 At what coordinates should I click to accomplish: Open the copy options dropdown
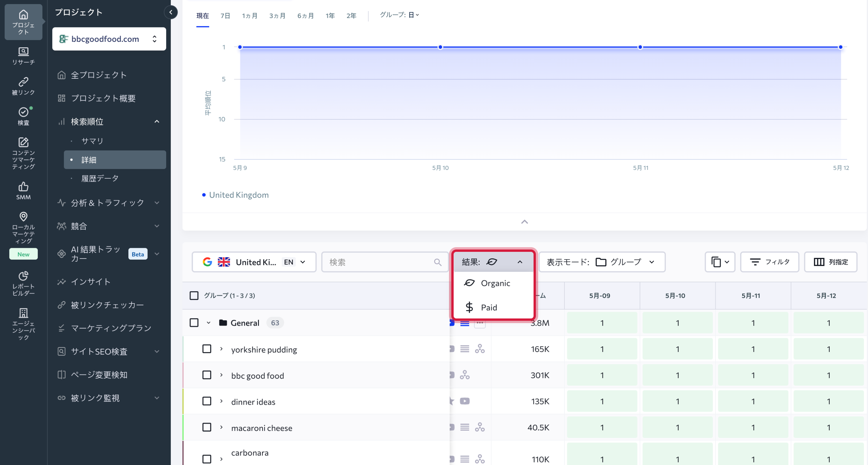pos(720,262)
